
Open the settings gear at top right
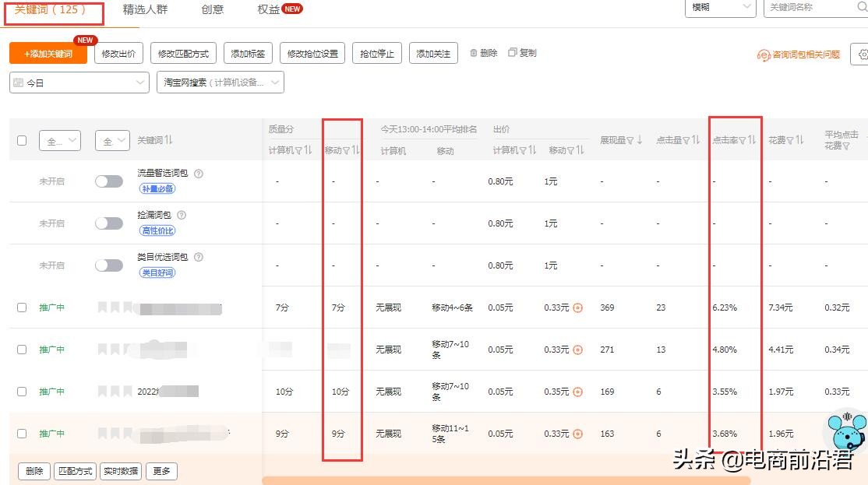tap(863, 54)
